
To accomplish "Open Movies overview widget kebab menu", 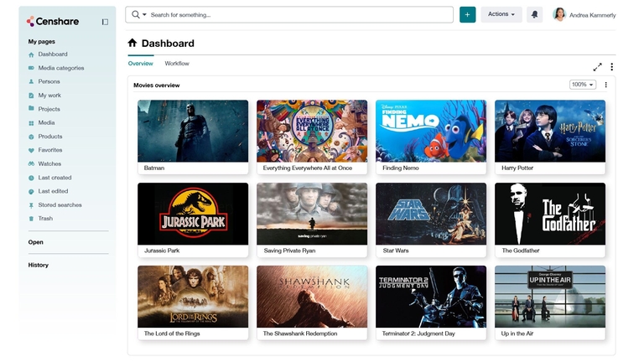I will [x=605, y=85].
